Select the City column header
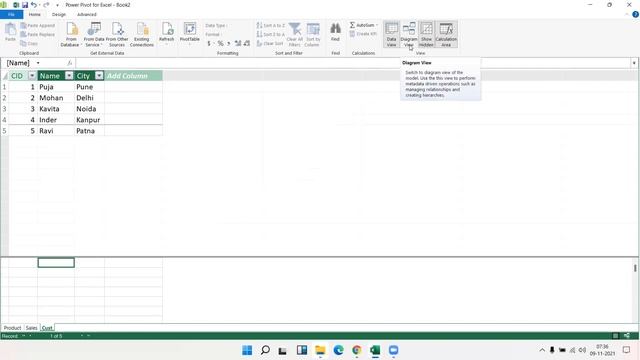The image size is (640, 360). (84, 76)
